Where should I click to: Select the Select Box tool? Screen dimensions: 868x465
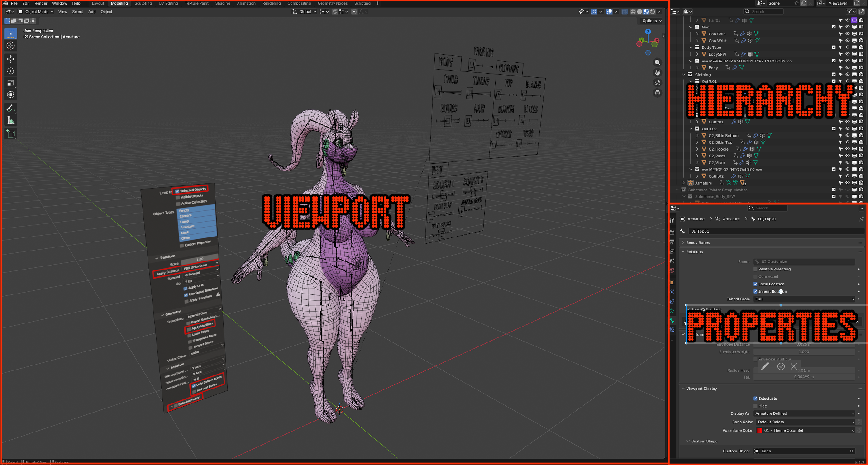11,34
